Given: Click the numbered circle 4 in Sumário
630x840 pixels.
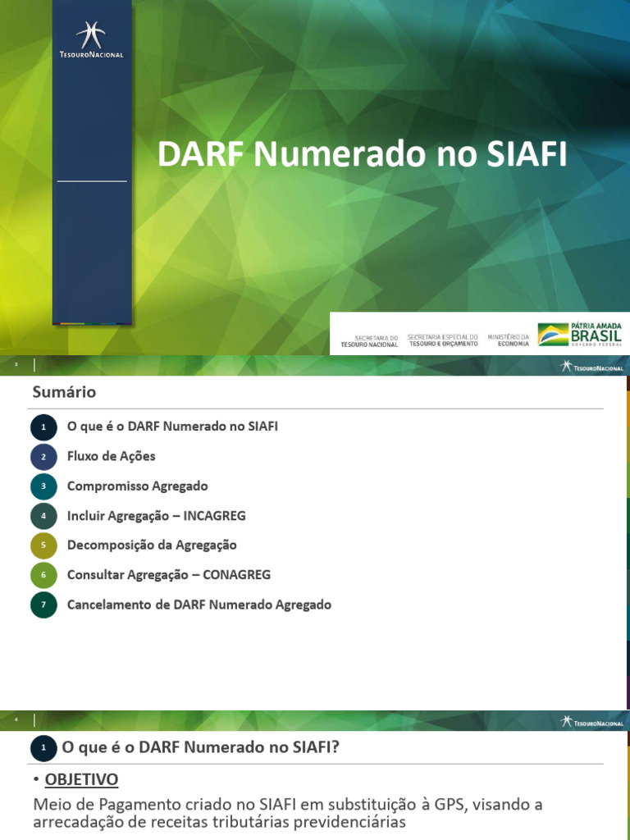Looking at the screenshot, I should [x=43, y=517].
